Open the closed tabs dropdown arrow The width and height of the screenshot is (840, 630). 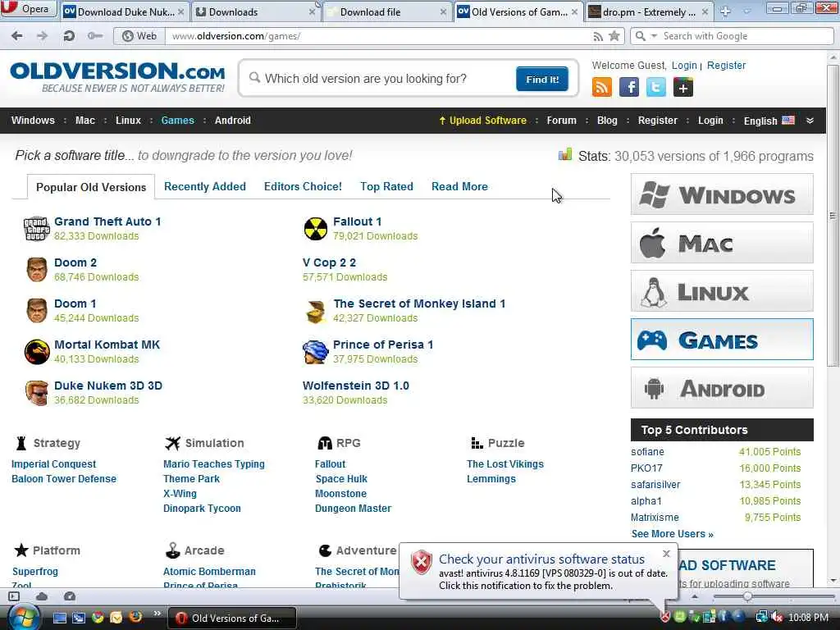coord(747,11)
